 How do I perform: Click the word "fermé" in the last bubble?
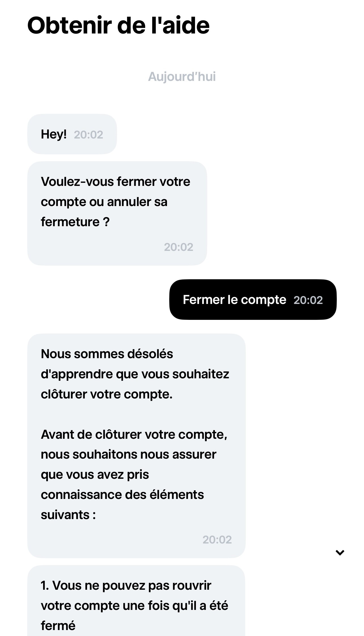(58, 626)
